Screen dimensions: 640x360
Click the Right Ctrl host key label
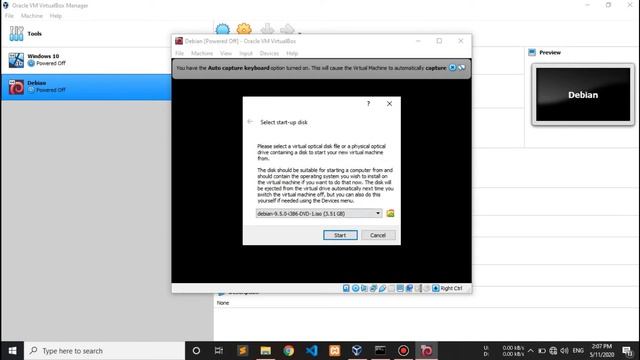(451, 288)
